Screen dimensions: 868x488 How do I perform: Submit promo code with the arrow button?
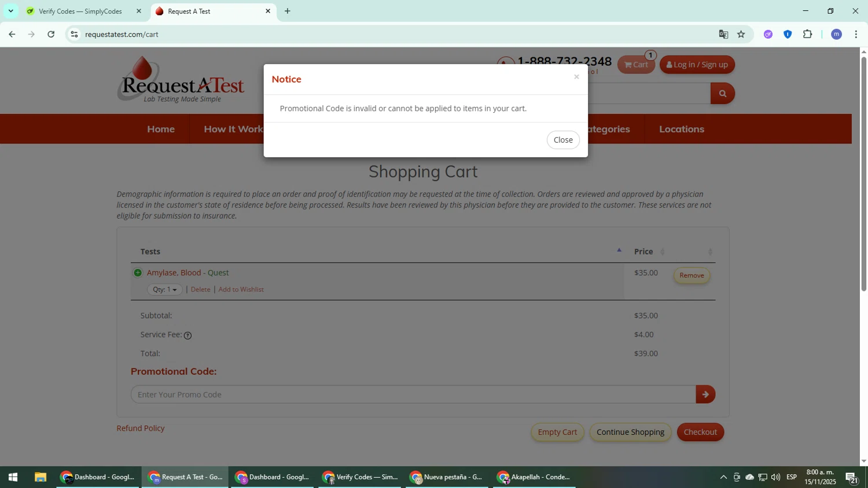705,394
